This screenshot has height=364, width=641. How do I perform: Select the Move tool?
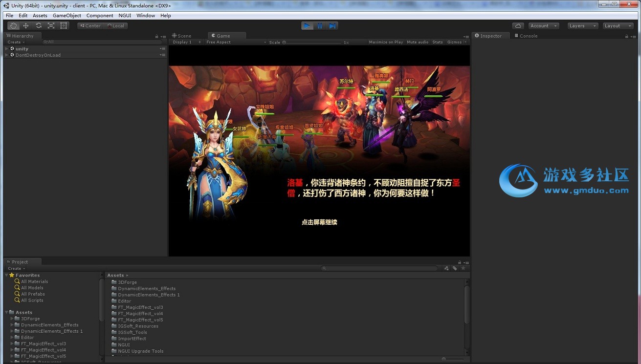(x=26, y=26)
